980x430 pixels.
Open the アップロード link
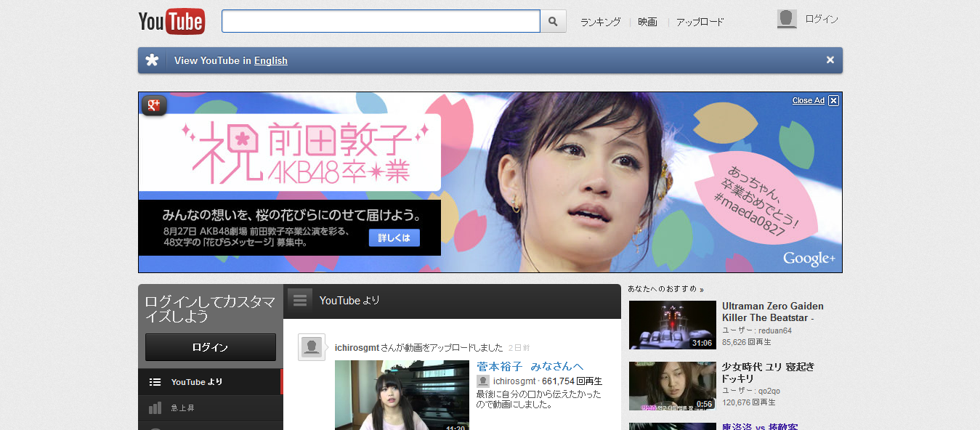[x=700, y=22]
